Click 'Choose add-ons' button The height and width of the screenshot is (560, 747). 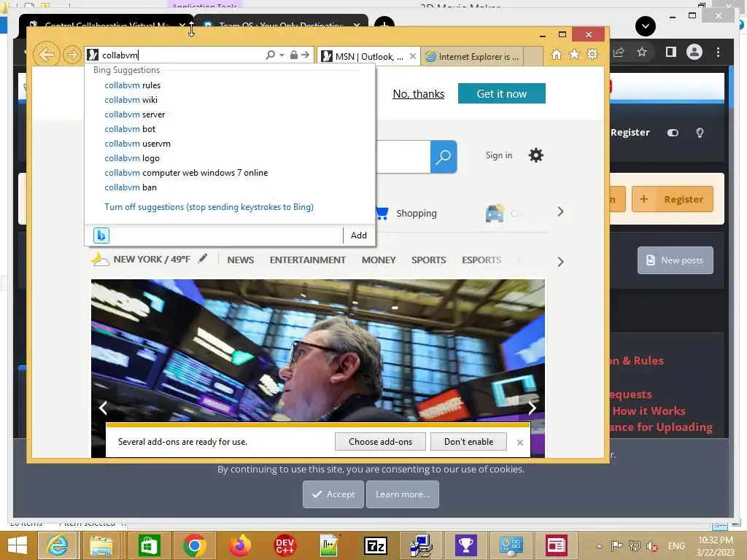coord(380,442)
